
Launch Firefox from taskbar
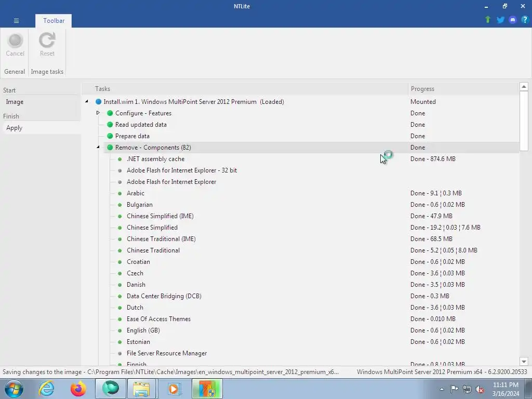point(78,389)
